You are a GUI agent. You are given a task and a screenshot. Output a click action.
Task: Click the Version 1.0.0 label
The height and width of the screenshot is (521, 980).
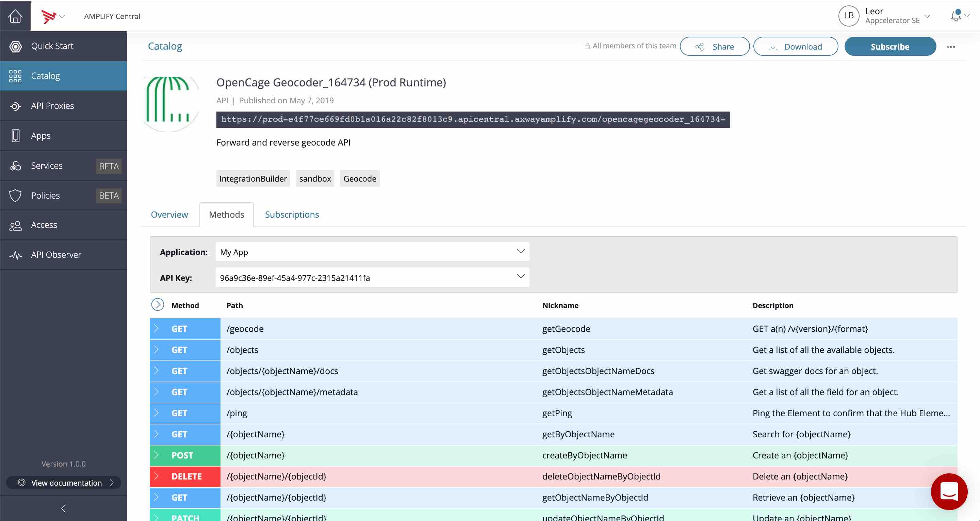click(x=64, y=464)
